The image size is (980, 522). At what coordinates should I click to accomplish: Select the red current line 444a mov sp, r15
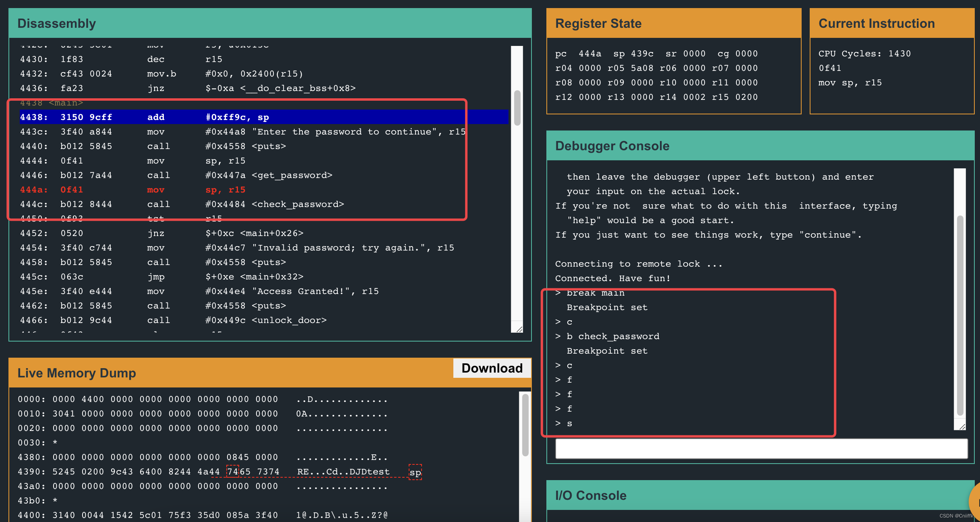[x=133, y=190]
